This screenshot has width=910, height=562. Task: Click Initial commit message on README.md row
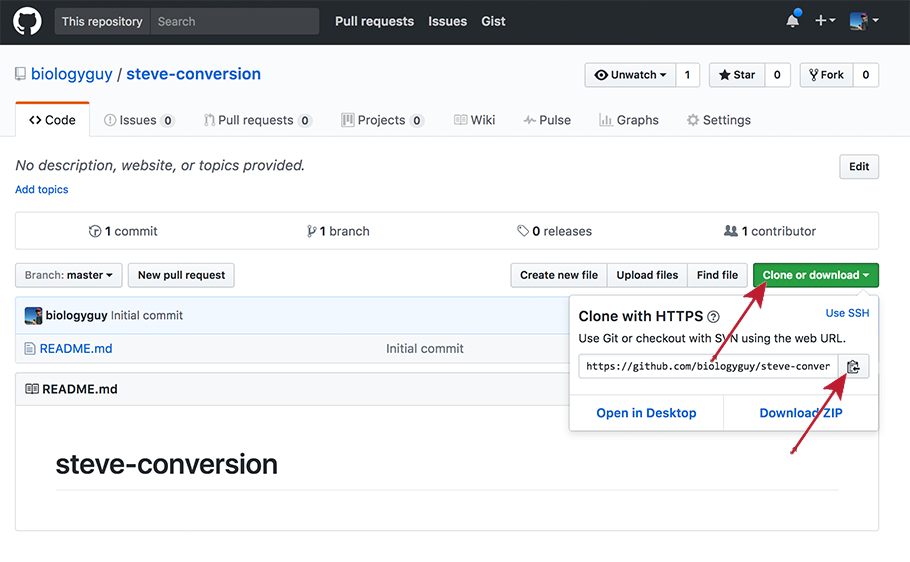(x=425, y=348)
